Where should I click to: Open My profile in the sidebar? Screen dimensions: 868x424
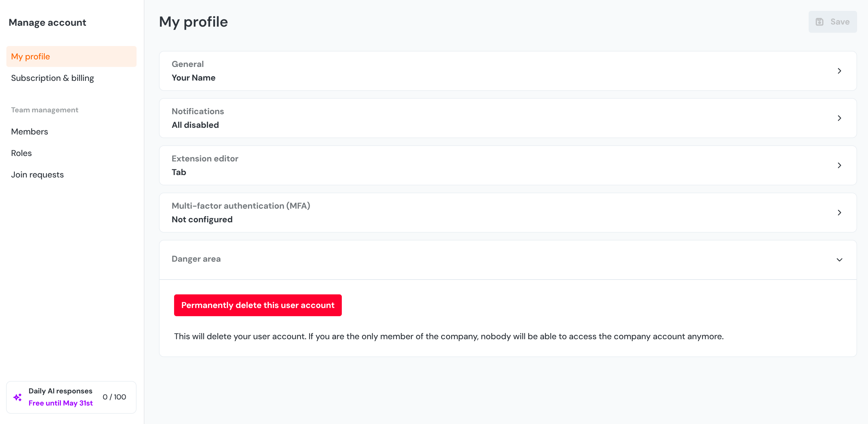pyautogui.click(x=71, y=57)
